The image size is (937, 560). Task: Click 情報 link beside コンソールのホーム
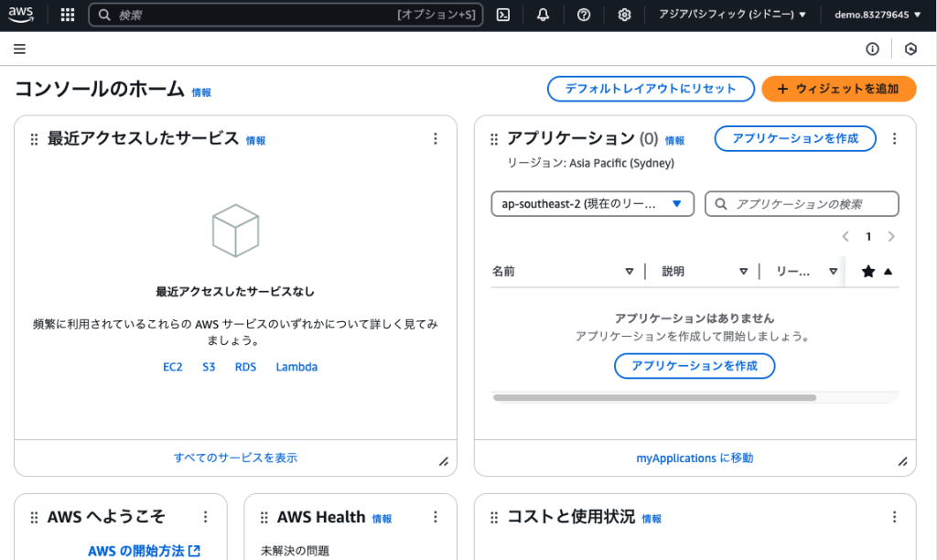coord(201,92)
